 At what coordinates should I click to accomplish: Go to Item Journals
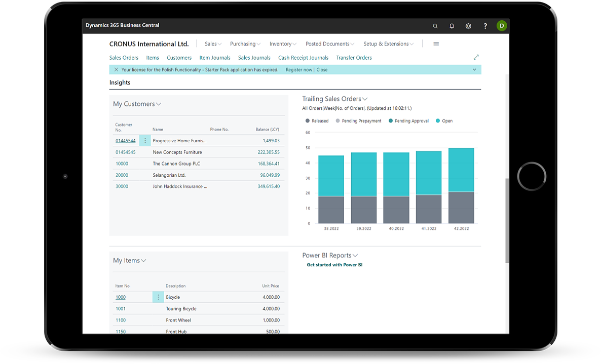[215, 58]
